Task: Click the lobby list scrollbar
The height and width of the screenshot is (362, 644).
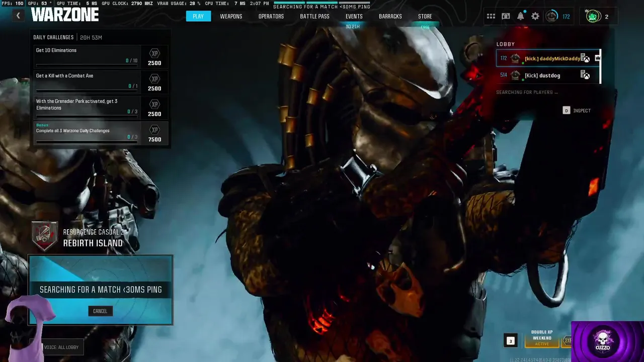Action: click(x=600, y=67)
